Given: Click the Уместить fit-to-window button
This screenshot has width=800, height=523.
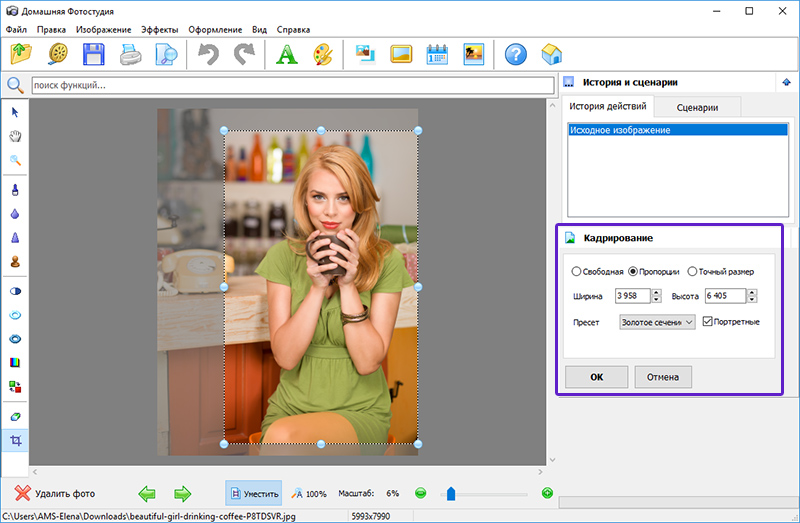Looking at the screenshot, I should [254, 493].
